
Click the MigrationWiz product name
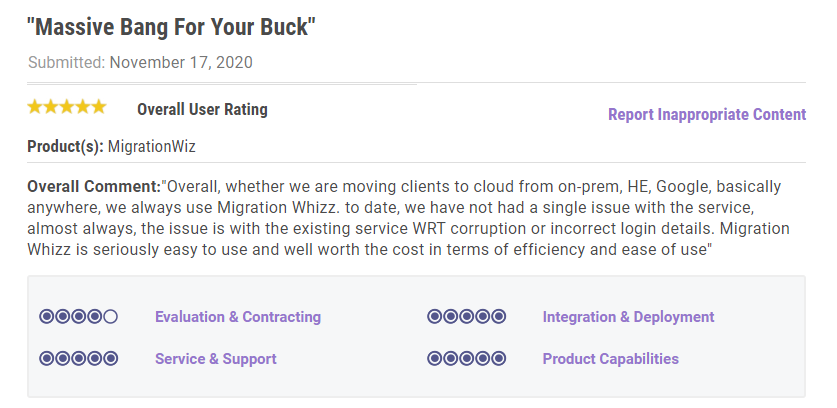[x=151, y=146]
